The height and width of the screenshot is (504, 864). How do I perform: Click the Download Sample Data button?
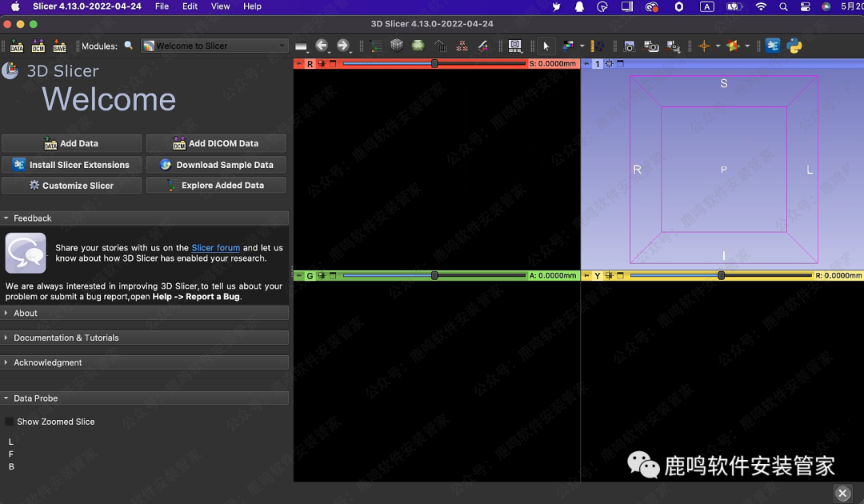click(216, 165)
